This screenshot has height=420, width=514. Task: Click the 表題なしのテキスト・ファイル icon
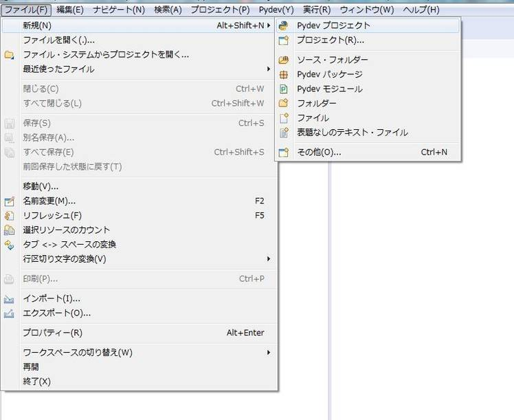[284, 133]
